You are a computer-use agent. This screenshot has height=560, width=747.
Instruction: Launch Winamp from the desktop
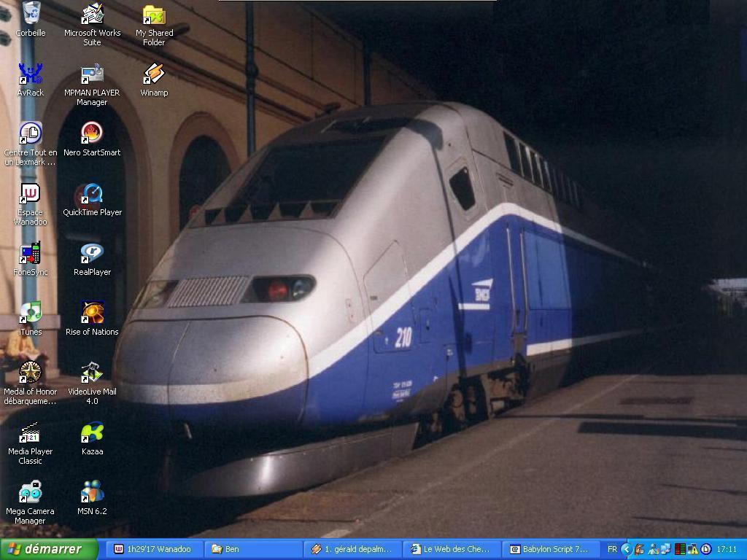154,74
